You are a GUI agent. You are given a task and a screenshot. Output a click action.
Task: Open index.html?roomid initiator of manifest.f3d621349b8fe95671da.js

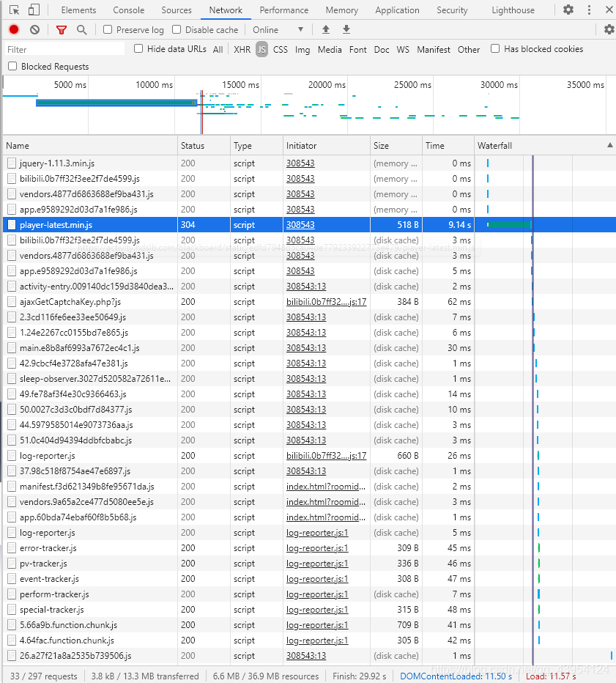coord(326,487)
